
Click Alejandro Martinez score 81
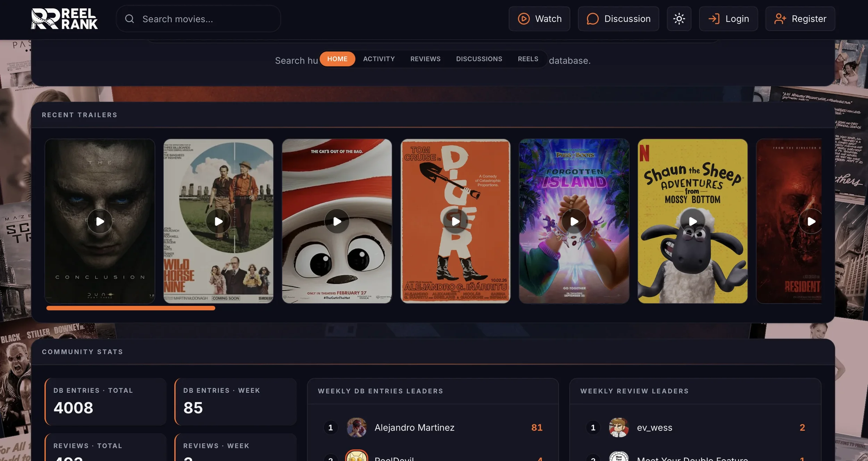[x=537, y=427]
